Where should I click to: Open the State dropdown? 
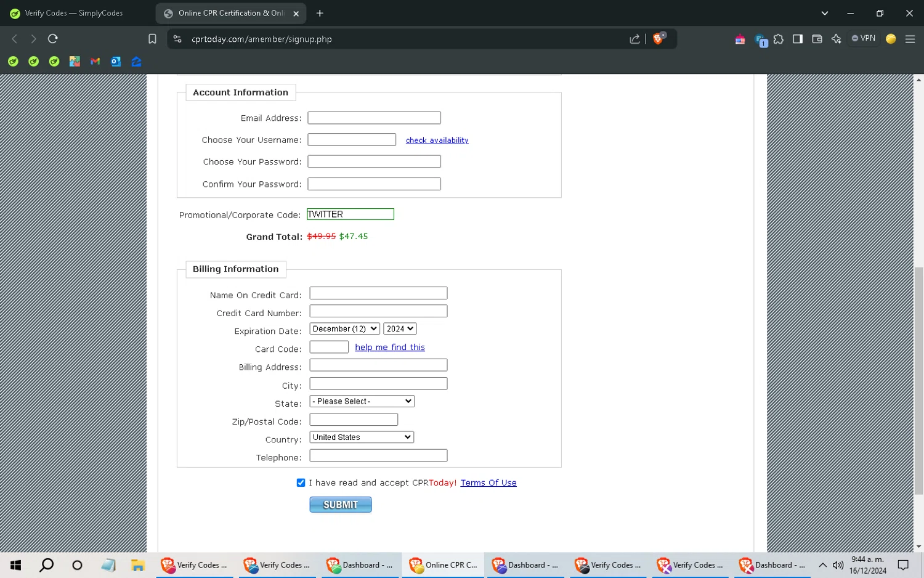(362, 401)
